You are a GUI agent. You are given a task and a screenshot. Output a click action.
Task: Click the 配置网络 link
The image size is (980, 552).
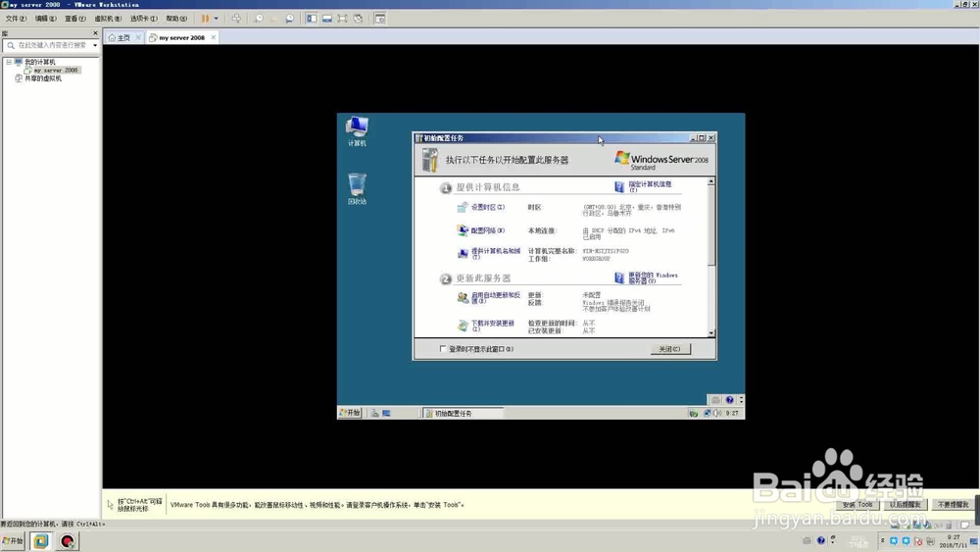click(487, 230)
